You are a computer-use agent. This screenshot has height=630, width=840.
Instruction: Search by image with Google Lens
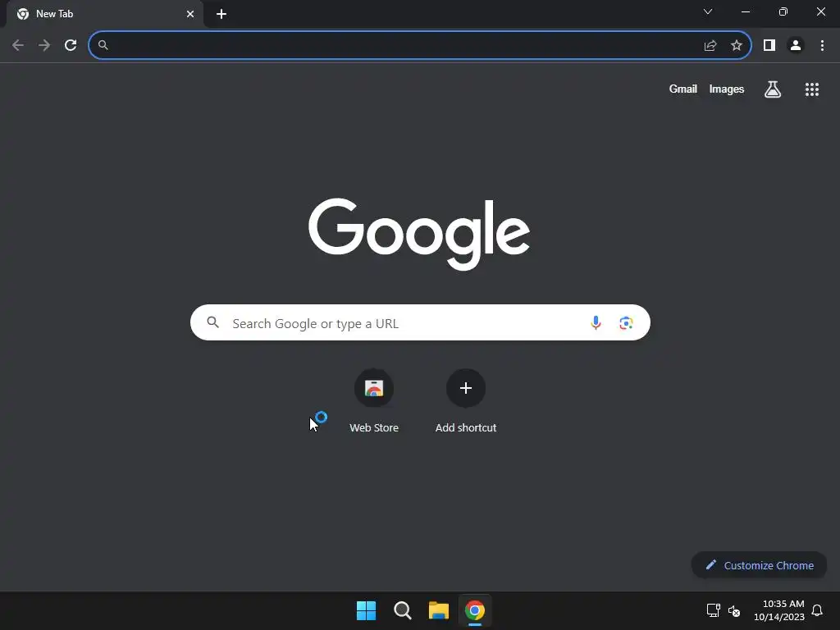click(x=626, y=322)
